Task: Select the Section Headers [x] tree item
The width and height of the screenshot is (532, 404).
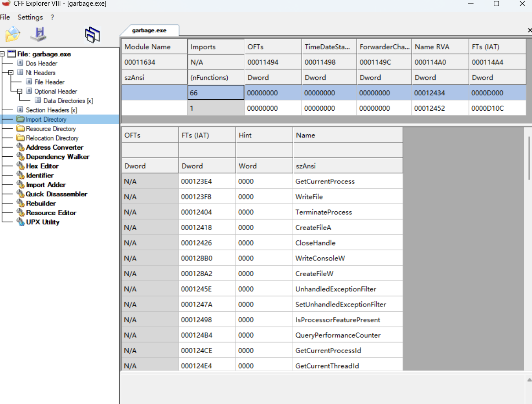Action: [x=51, y=110]
